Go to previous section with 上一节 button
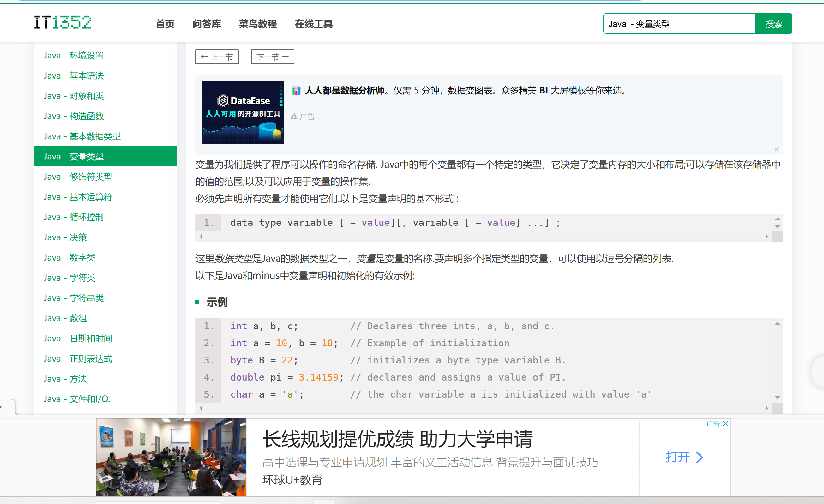 (x=217, y=57)
